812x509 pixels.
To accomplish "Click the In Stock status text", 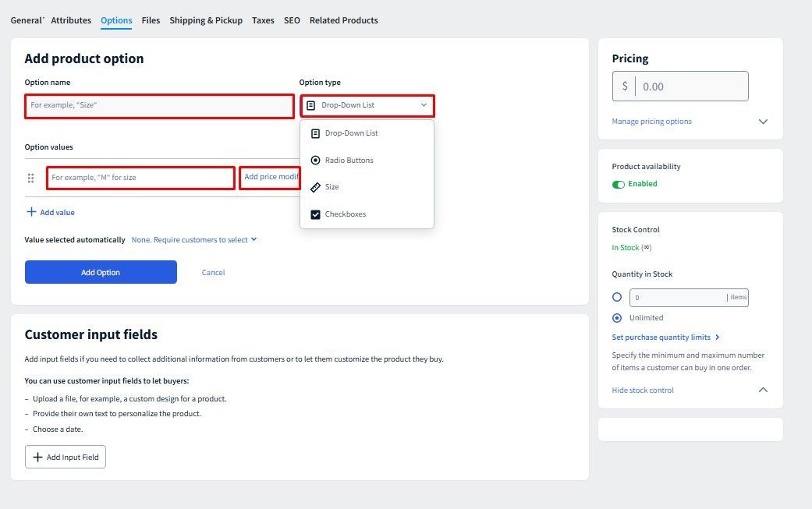I will (626, 248).
